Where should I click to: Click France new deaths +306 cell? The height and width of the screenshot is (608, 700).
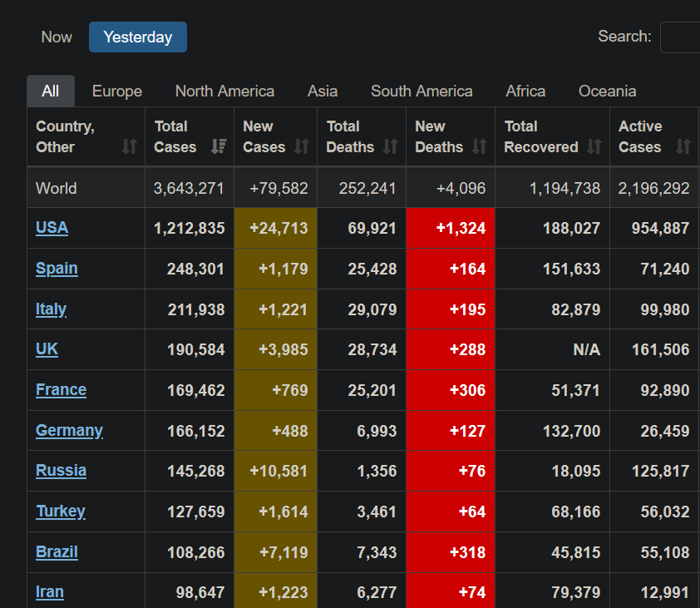(451, 390)
